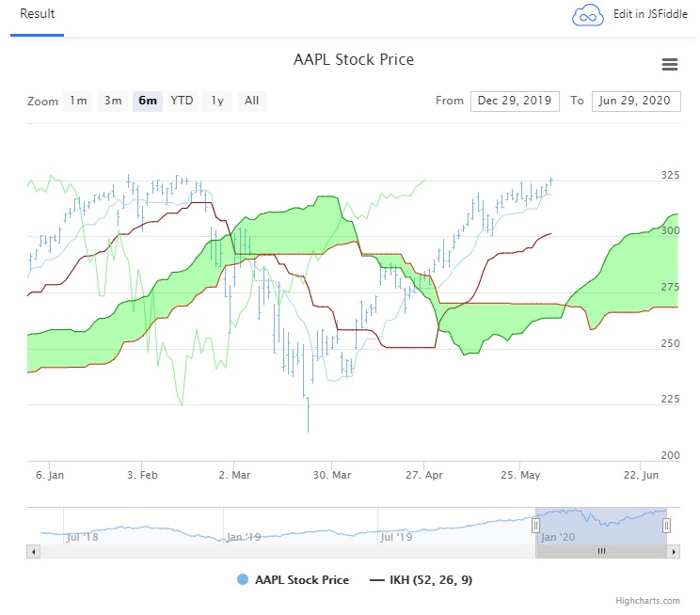Click the 325 y-axis label
The width and height of the screenshot is (700, 615).
click(670, 175)
